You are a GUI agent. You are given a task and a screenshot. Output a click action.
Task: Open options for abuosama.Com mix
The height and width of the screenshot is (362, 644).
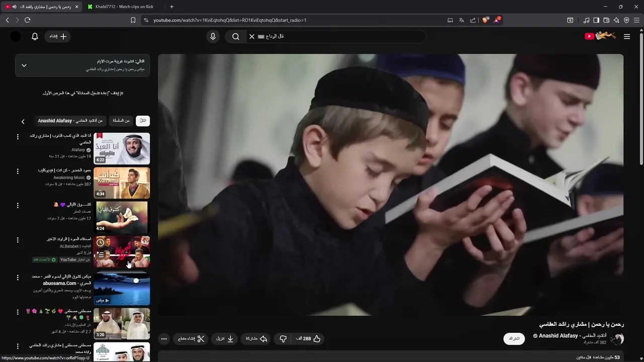coord(18,277)
